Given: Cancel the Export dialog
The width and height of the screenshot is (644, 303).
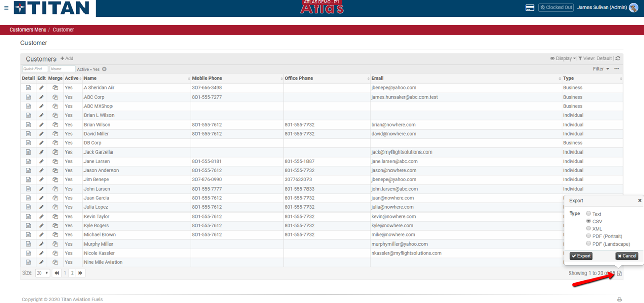Looking at the screenshot, I should (627, 256).
